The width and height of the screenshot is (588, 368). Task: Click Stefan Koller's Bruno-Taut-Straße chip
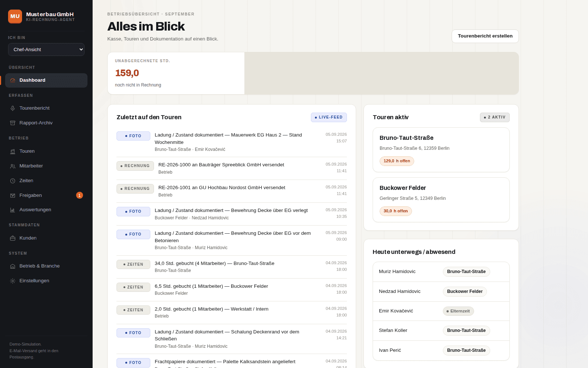466,330
